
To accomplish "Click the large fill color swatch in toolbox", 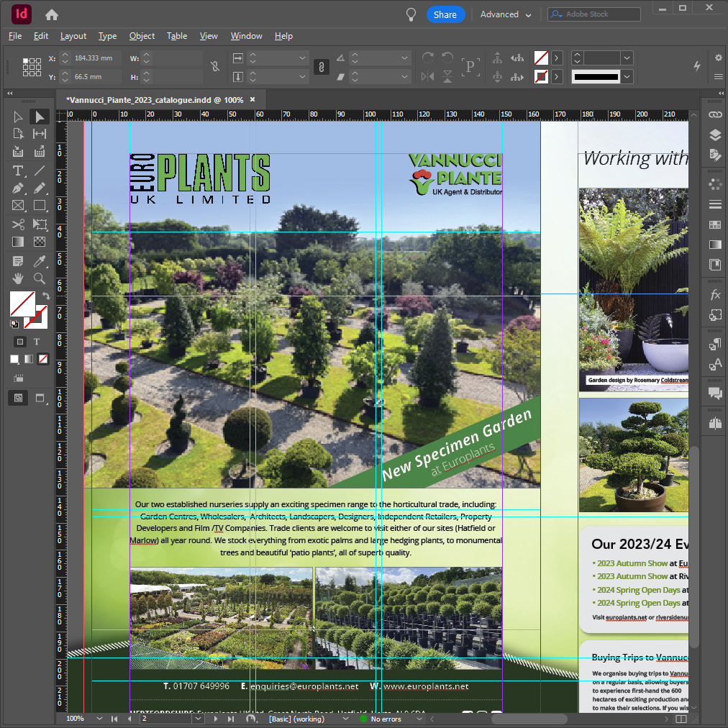I will [x=22, y=304].
